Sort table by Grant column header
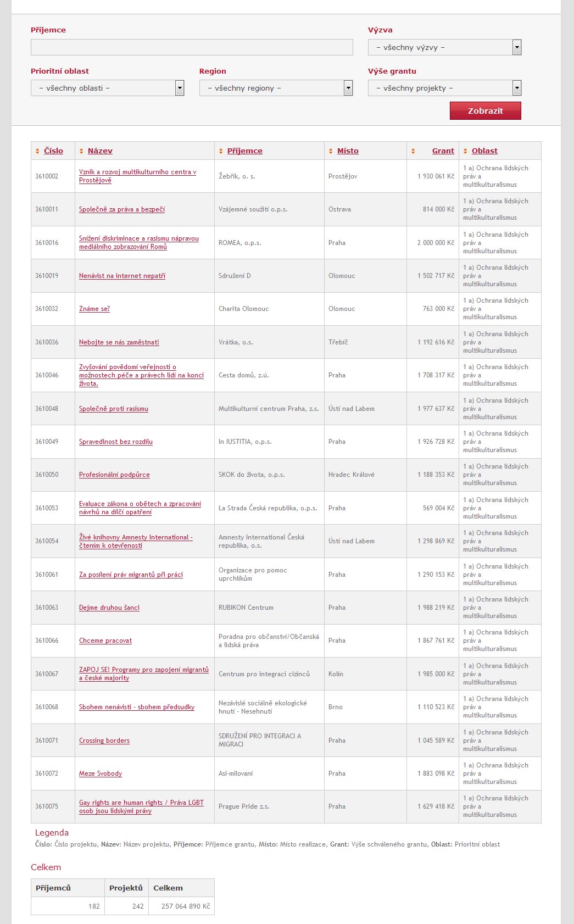574x924 pixels. [443, 151]
